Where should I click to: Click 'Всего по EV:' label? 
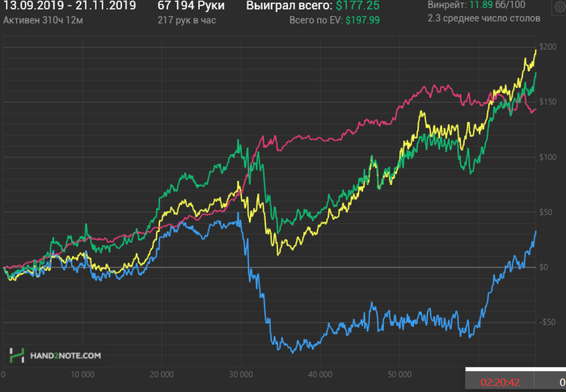click(316, 20)
